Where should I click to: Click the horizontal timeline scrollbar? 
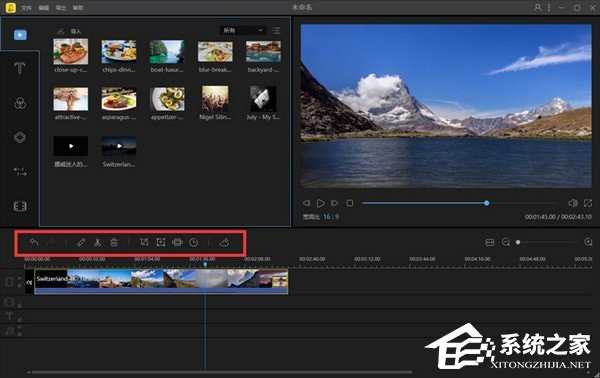222,372
